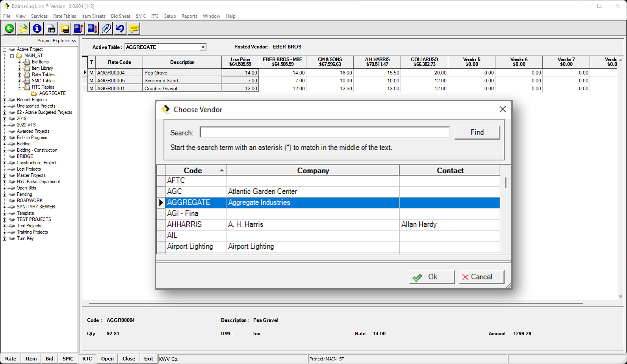This screenshot has width=627, height=364.
Task: Click the document table toolbar icon
Action: click(51, 29)
